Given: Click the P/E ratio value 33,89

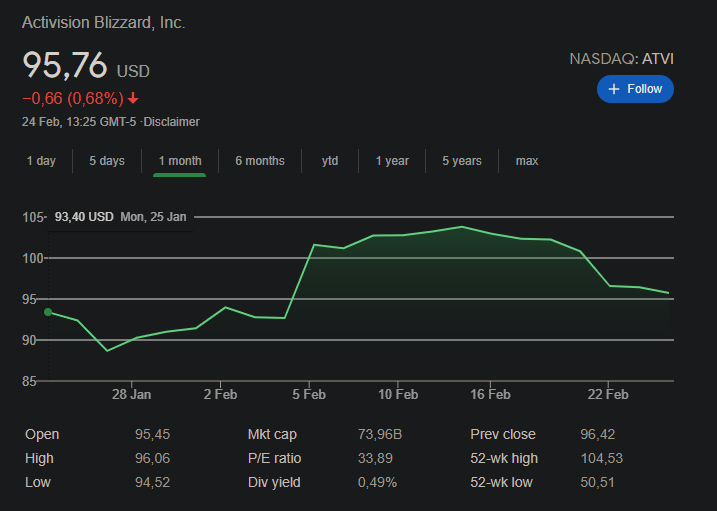Looking at the screenshot, I should click(375, 458).
